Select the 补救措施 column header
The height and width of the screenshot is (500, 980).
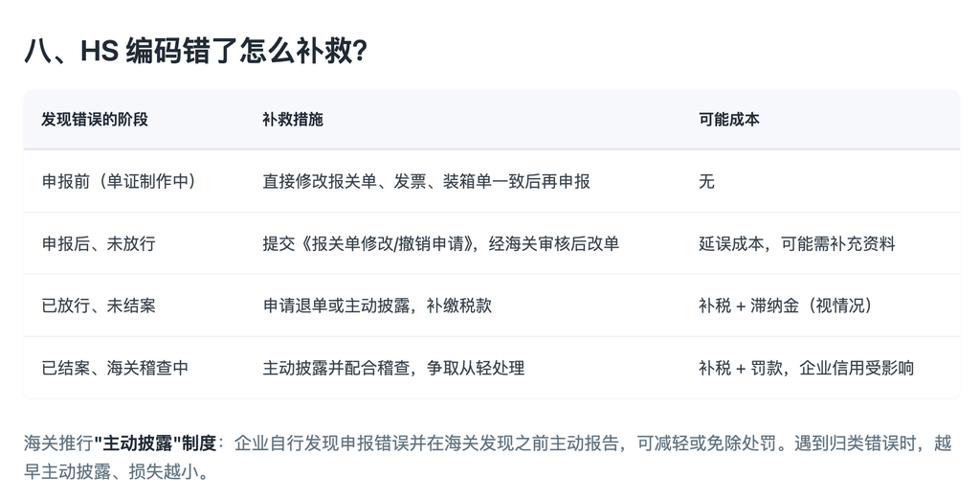point(293,120)
